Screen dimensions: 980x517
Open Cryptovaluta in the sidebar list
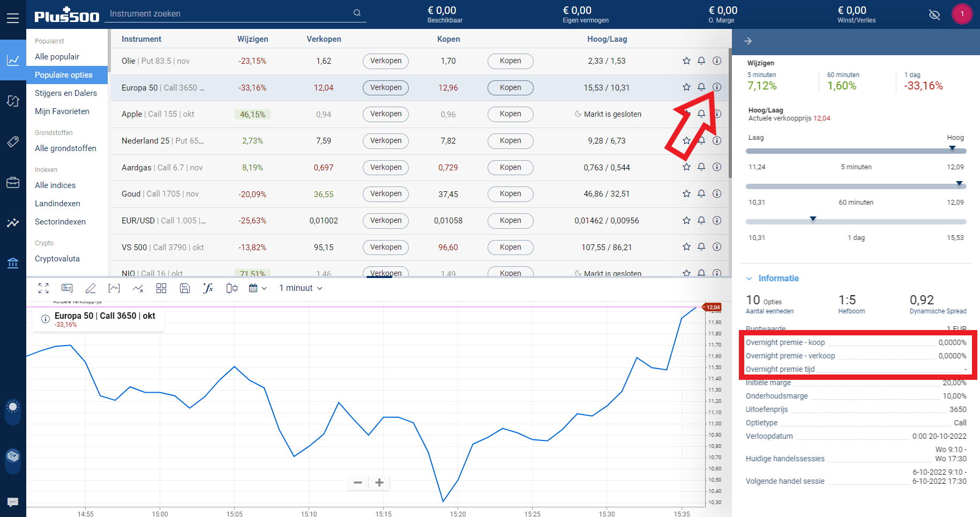(x=57, y=259)
